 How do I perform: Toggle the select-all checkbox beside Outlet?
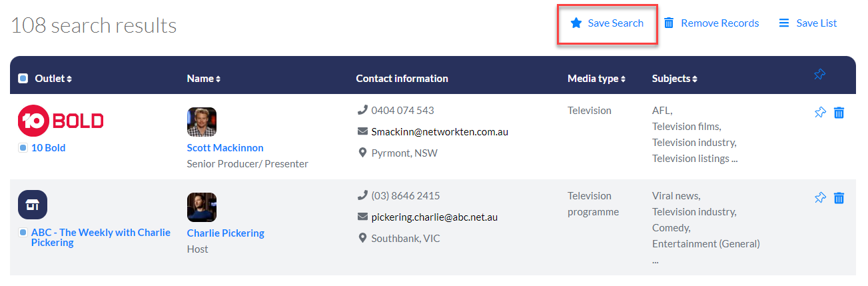(23, 79)
